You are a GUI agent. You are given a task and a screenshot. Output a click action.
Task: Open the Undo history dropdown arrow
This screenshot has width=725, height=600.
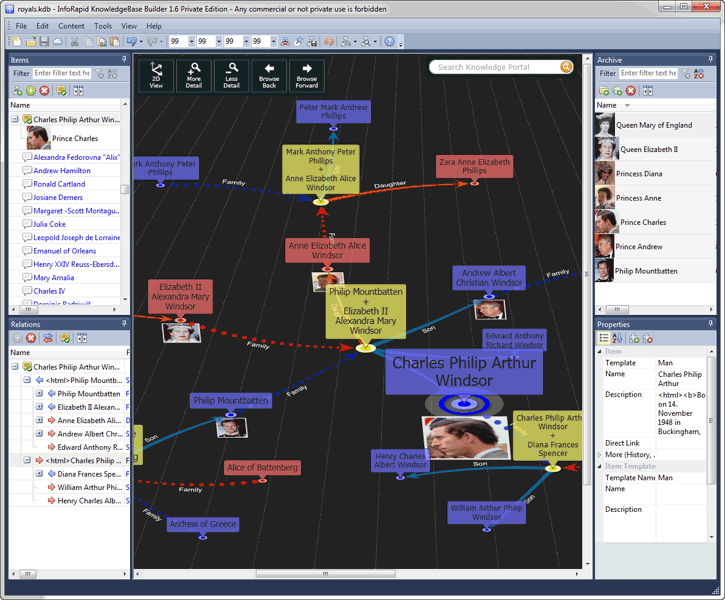click(x=141, y=42)
